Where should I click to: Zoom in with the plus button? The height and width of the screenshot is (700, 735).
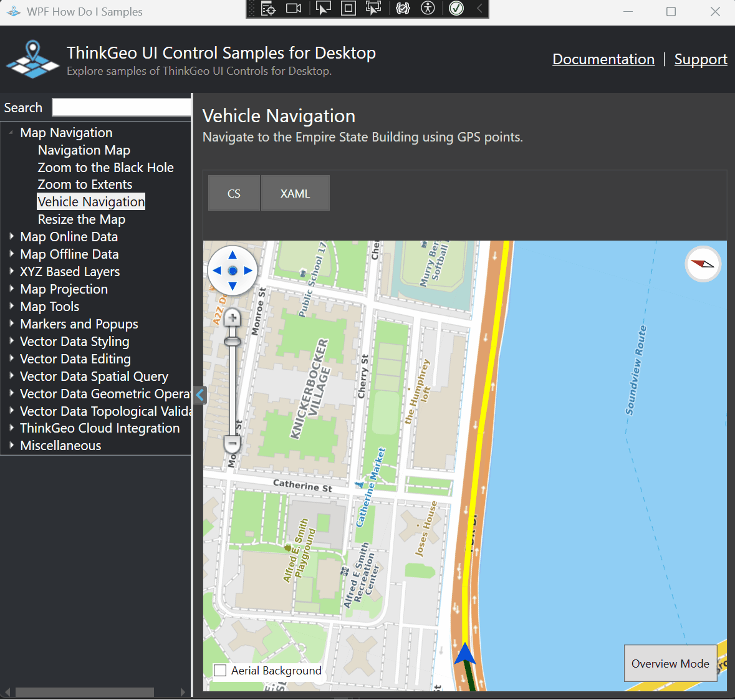tap(233, 318)
